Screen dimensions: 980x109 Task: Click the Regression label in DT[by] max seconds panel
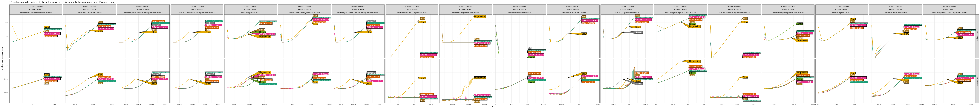pos(695,61)
